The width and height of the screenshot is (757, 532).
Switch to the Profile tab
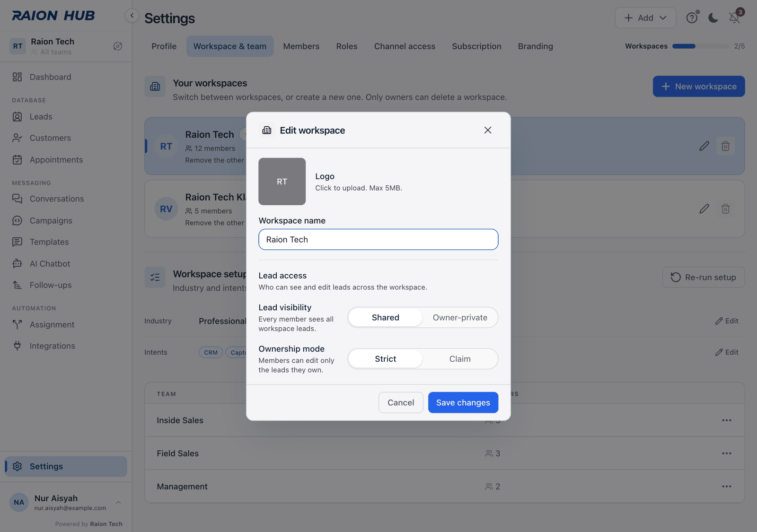164,46
